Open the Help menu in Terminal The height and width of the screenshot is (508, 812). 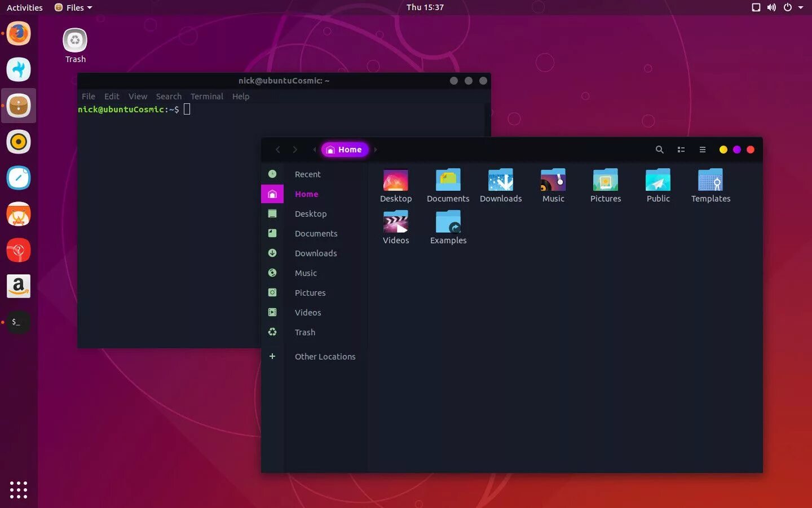[x=241, y=97]
